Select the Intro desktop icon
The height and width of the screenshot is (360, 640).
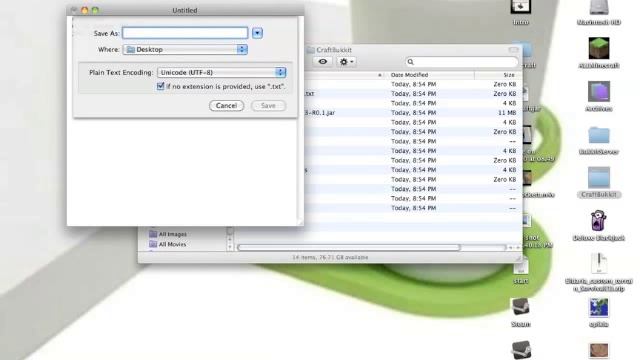[x=520, y=7]
